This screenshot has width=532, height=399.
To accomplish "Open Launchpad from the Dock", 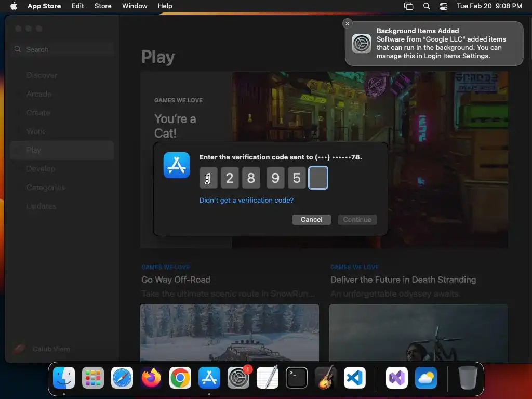I will 93,378.
